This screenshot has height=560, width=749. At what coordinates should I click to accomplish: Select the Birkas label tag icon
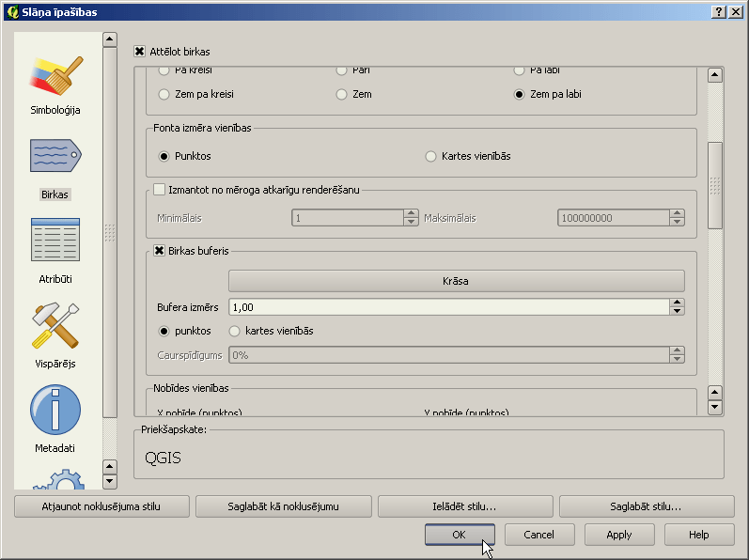pyautogui.click(x=55, y=156)
